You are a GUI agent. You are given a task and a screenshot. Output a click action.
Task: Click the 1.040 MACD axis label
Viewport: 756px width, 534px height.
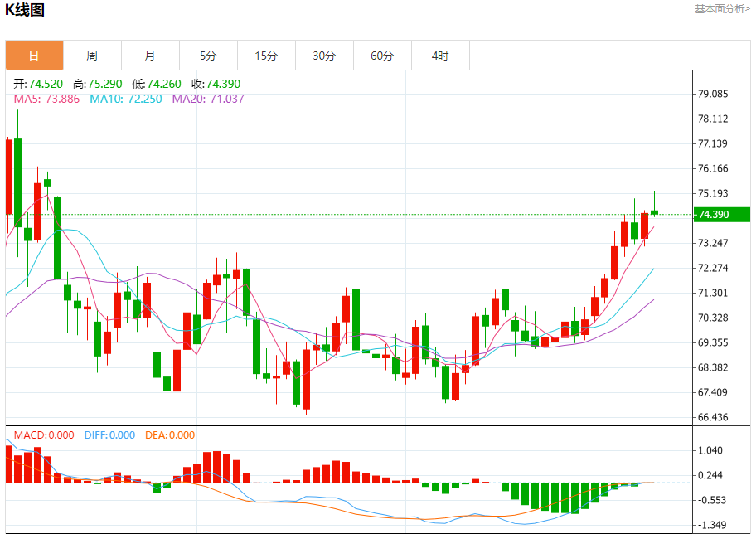pyautogui.click(x=710, y=450)
